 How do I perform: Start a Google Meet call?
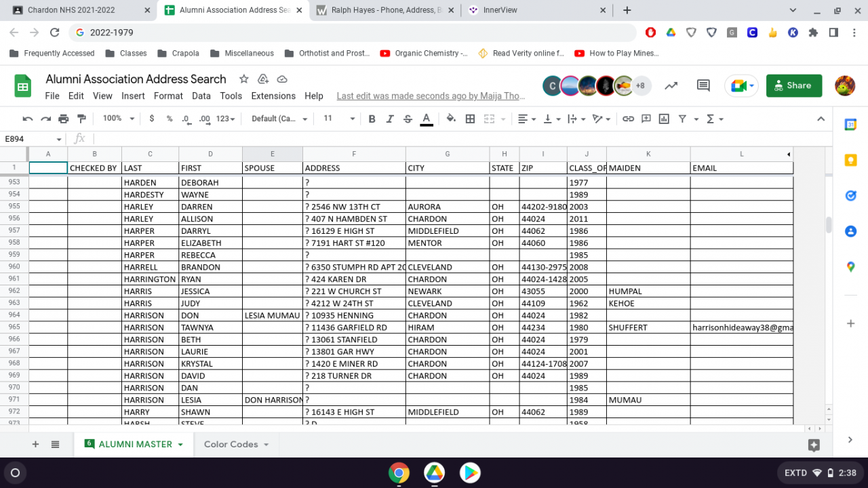(x=740, y=85)
